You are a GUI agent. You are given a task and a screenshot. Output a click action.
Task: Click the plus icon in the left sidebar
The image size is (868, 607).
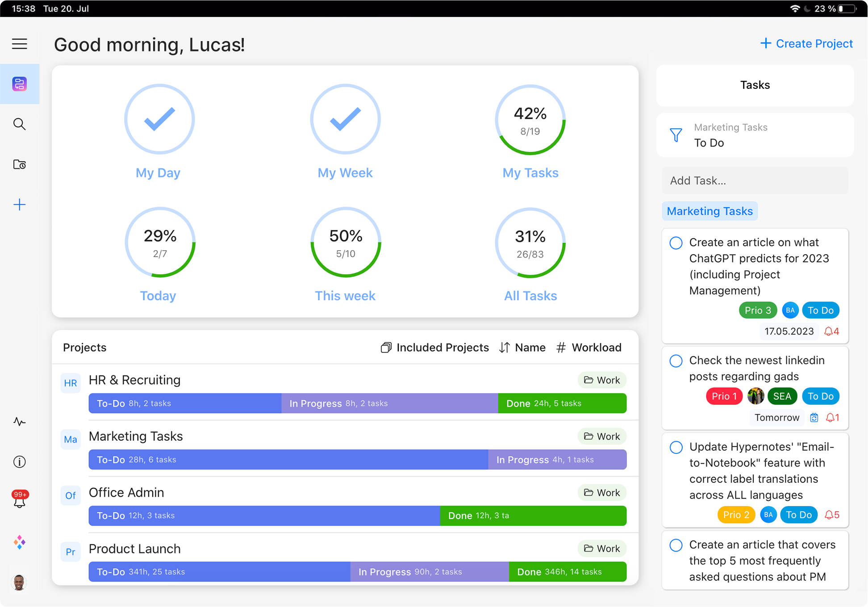pyautogui.click(x=20, y=205)
